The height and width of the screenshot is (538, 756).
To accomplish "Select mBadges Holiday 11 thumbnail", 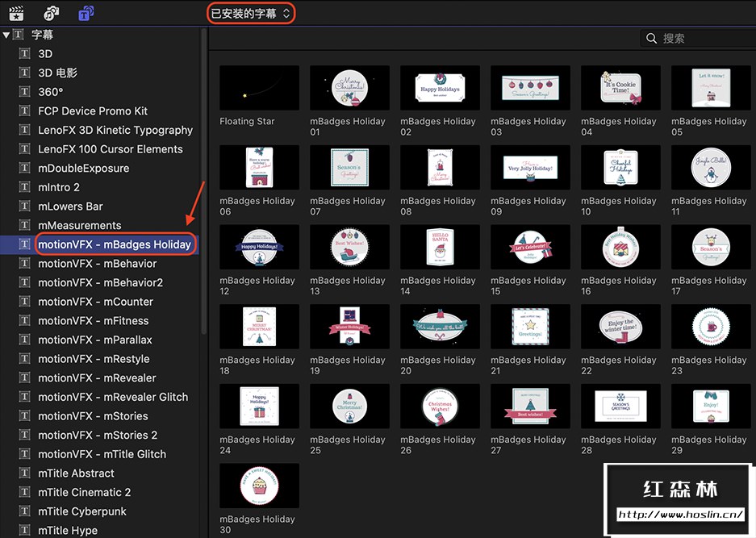I will [x=711, y=168].
